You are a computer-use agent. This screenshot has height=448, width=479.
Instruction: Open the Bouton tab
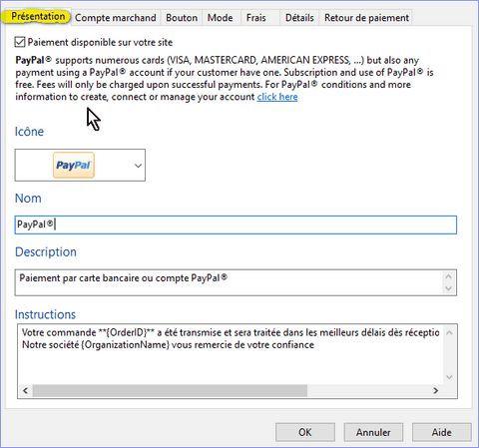tap(182, 18)
